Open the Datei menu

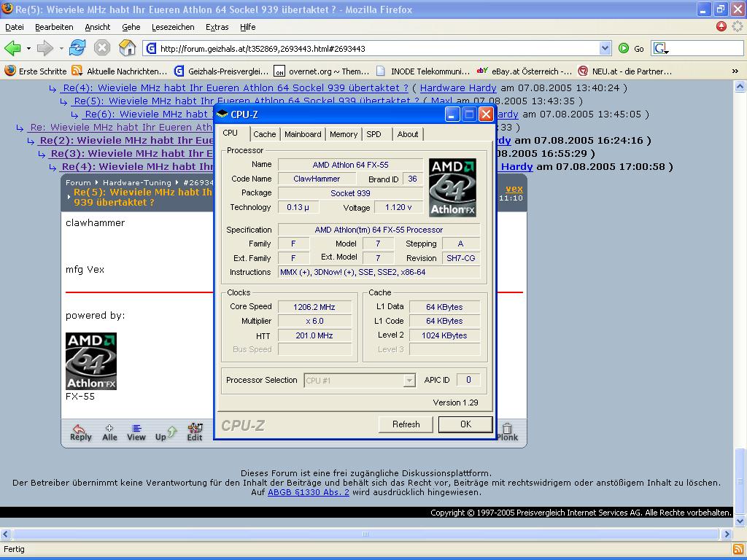[15, 27]
